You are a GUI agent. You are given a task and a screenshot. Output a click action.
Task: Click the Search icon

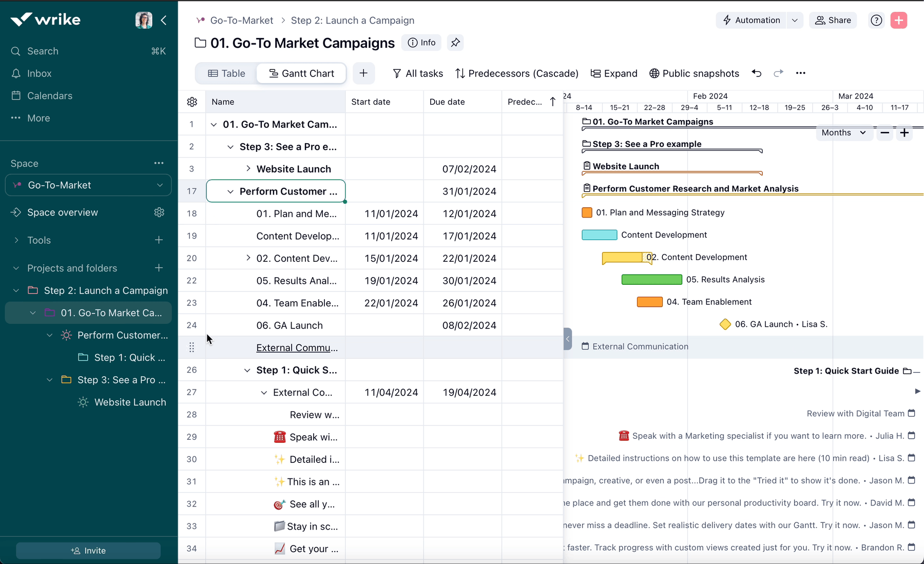point(15,51)
